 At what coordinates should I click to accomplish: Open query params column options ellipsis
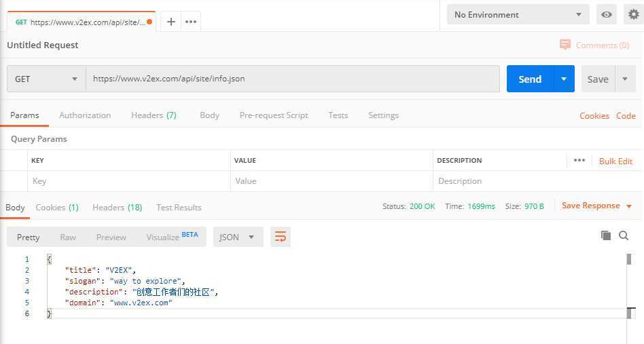579,160
